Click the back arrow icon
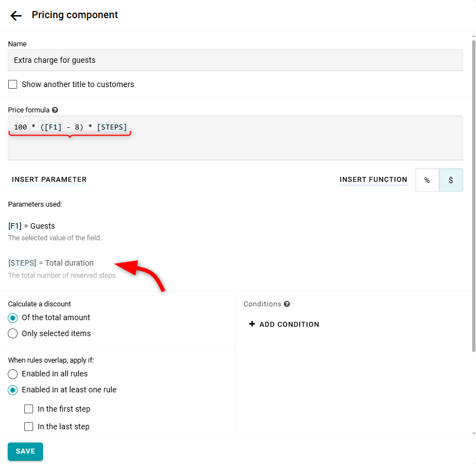 coord(16,15)
